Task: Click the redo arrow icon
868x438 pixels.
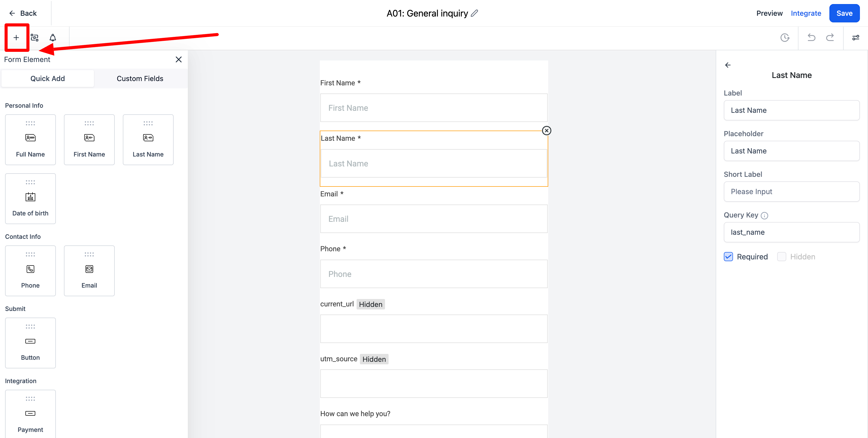Action: pos(830,37)
